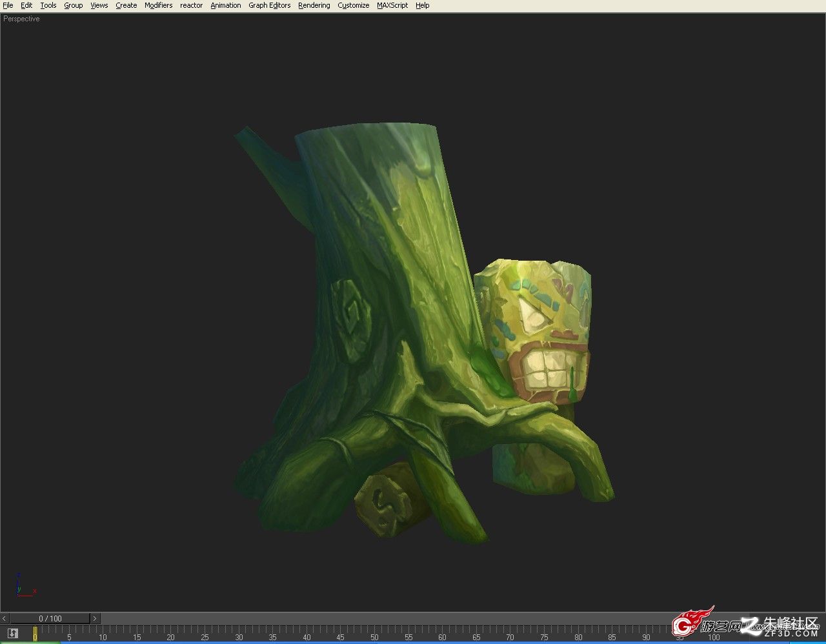The height and width of the screenshot is (644, 826).
Task: Click frame 10 on the timeline ruler
Action: 103,636
